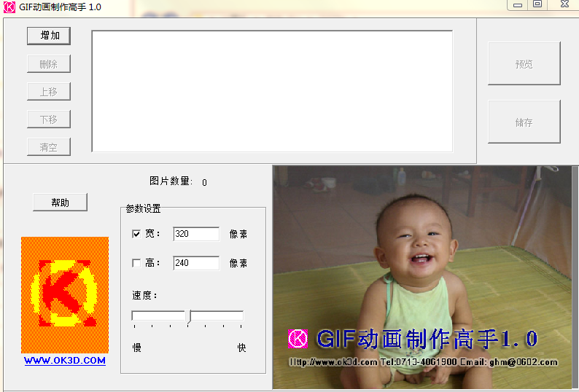Click the 清空 (Clear) button
Screen dimensions: 579x392
(49, 147)
